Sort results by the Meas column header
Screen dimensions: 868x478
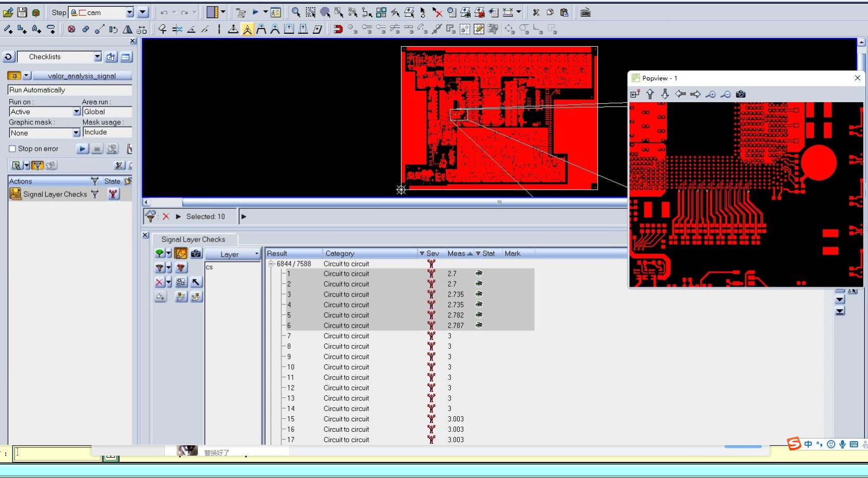pyautogui.click(x=460, y=254)
